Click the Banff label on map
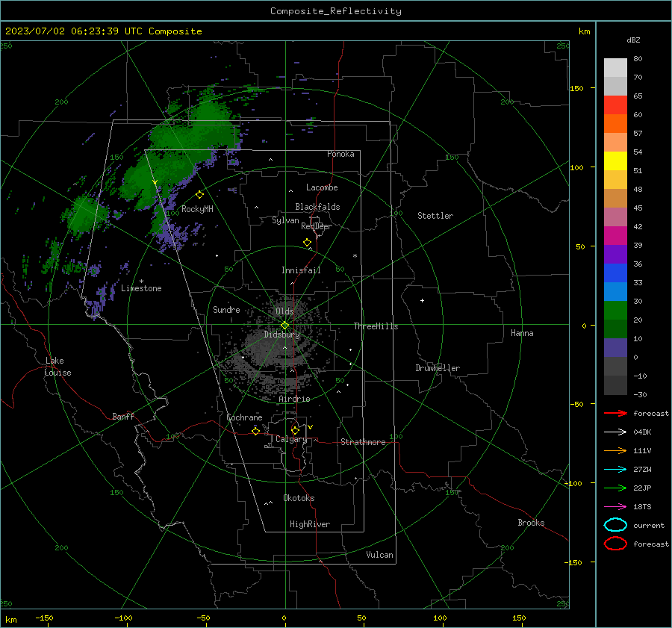This screenshot has width=672, height=628. tap(123, 417)
